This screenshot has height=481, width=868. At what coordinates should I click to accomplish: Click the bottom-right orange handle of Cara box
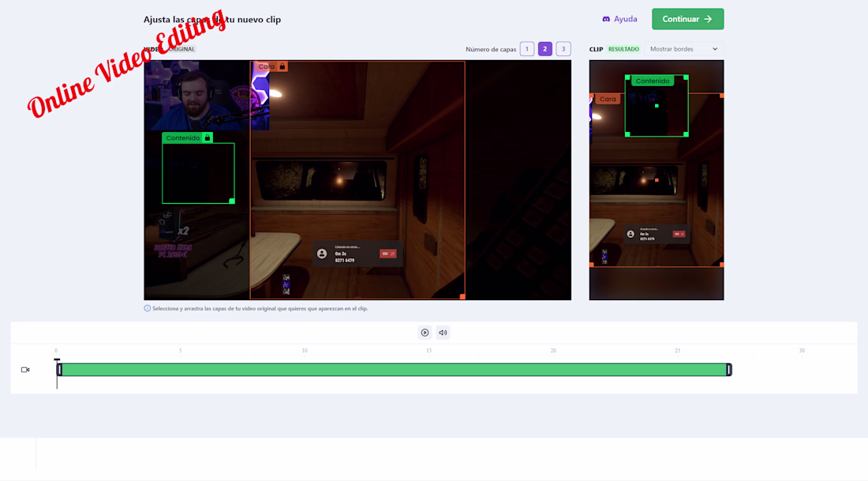pos(462,296)
